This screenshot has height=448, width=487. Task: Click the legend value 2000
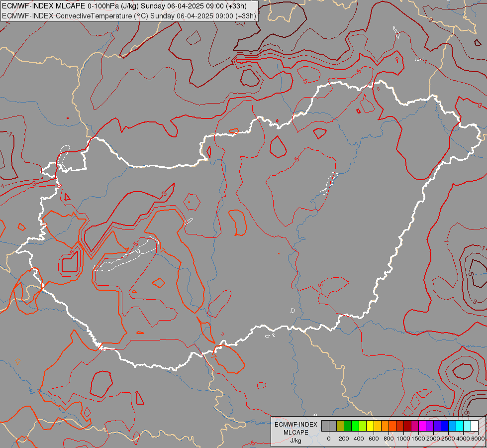tap(433, 439)
